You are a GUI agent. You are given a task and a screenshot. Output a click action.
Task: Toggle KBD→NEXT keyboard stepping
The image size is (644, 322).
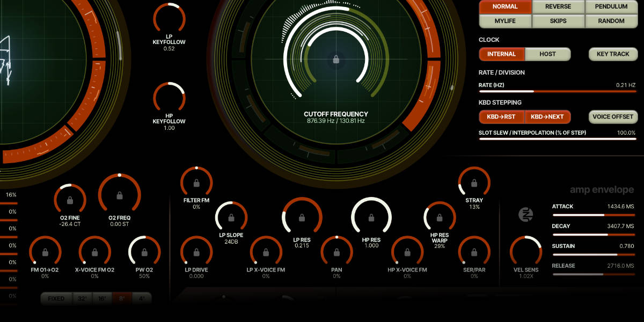click(x=548, y=116)
